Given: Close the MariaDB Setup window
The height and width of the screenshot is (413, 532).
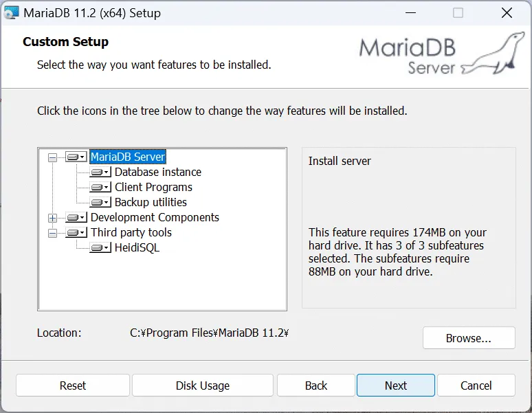Looking at the screenshot, I should tap(507, 13).
